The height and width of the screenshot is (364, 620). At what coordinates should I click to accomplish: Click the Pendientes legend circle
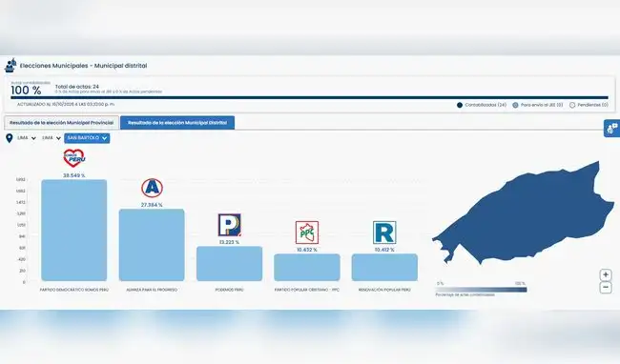coord(572,105)
